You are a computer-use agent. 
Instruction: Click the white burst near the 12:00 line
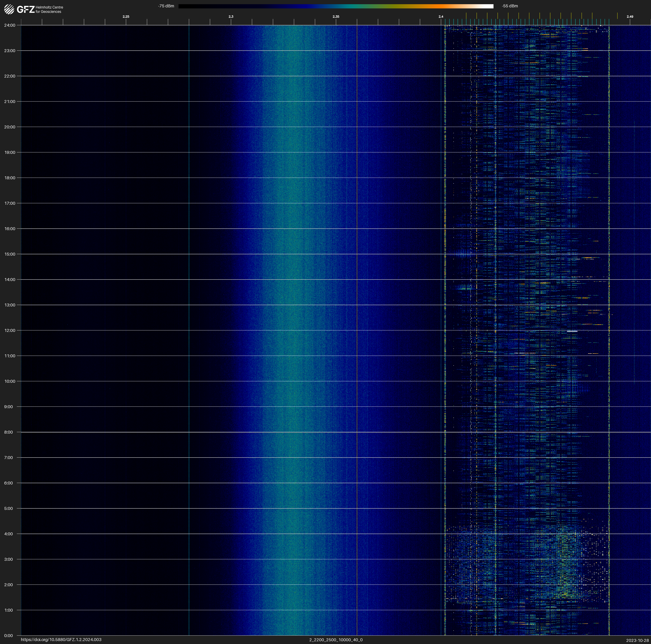click(572, 331)
